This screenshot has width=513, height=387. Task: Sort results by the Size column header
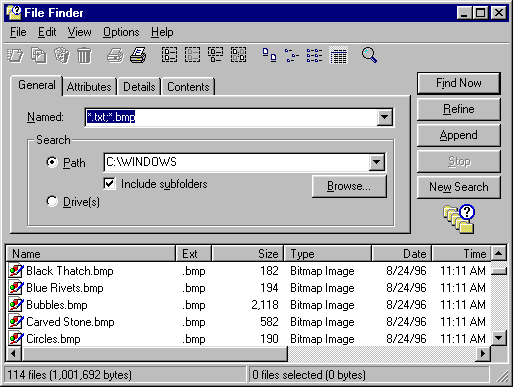point(247,254)
